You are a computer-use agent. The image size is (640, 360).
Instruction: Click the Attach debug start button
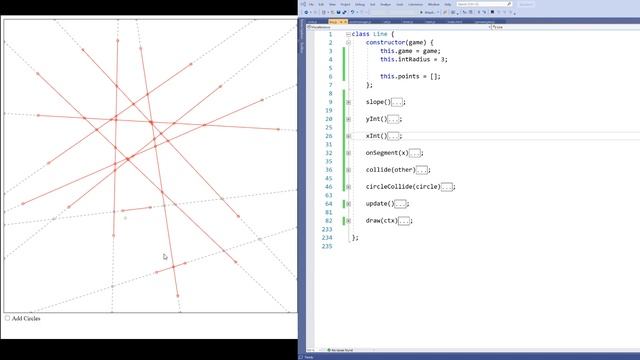(429, 12)
